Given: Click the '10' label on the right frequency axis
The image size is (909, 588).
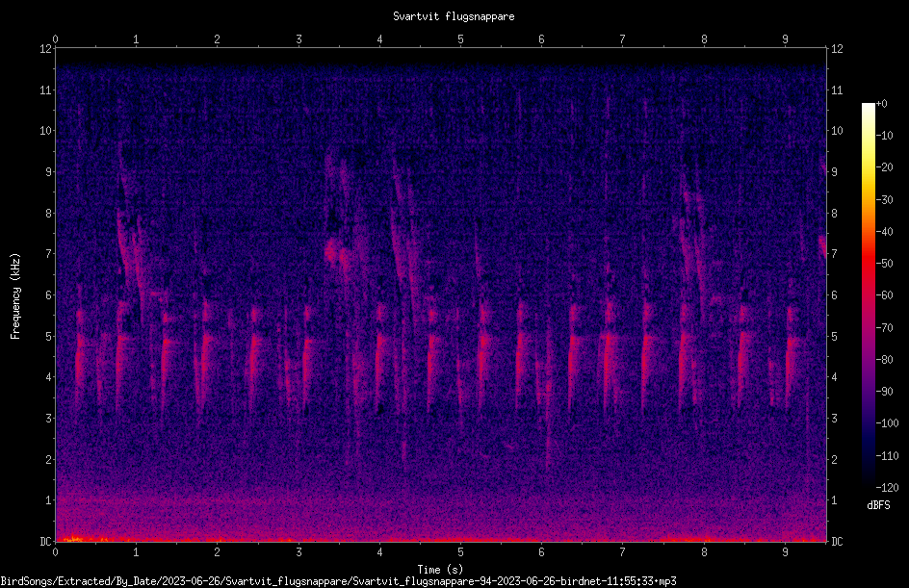Looking at the screenshot, I should coord(837,130).
